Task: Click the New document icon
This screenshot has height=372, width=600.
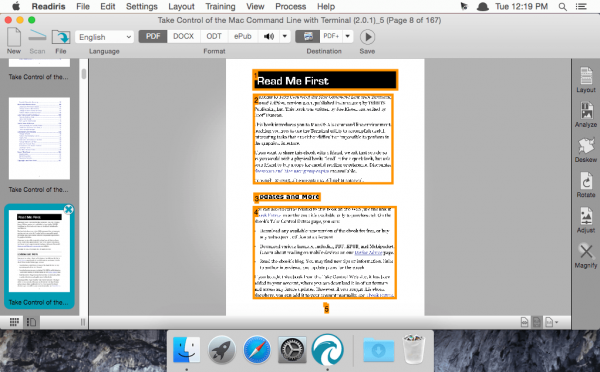Action: 14,37
